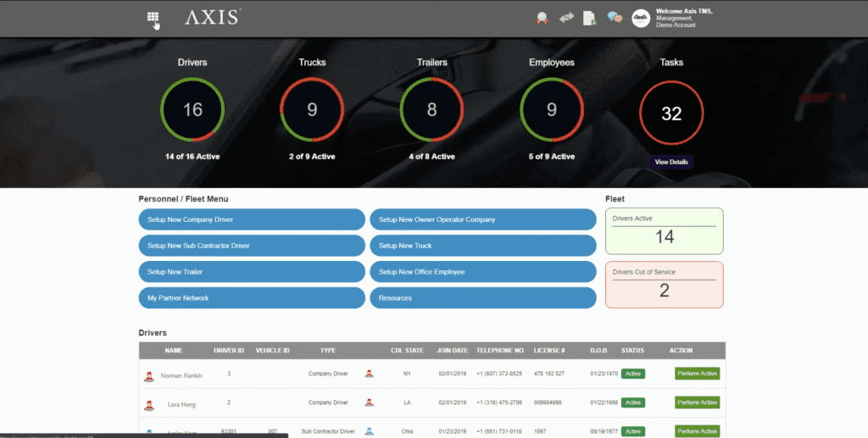Open the apps grid menu icon

(153, 17)
